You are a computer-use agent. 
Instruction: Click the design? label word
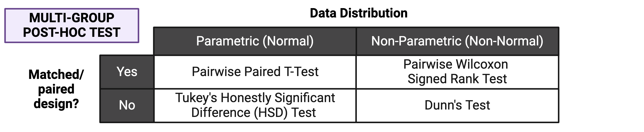click(56, 104)
